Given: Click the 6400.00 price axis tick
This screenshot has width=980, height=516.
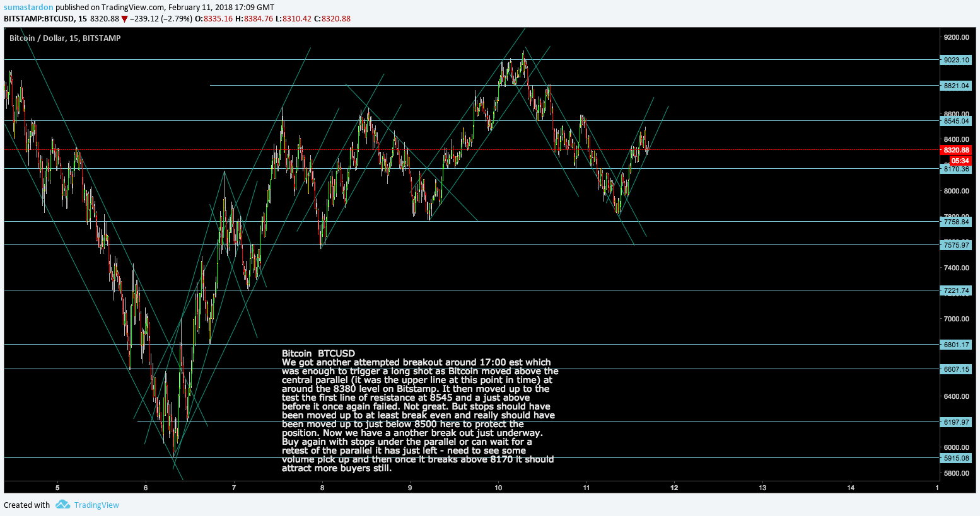Looking at the screenshot, I should click(957, 396).
